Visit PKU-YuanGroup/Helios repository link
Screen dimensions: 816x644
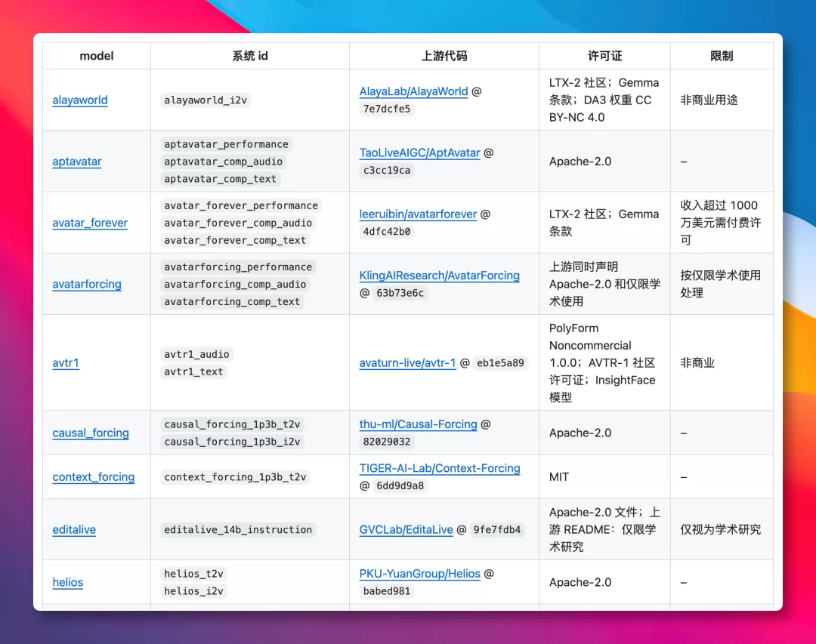419,573
